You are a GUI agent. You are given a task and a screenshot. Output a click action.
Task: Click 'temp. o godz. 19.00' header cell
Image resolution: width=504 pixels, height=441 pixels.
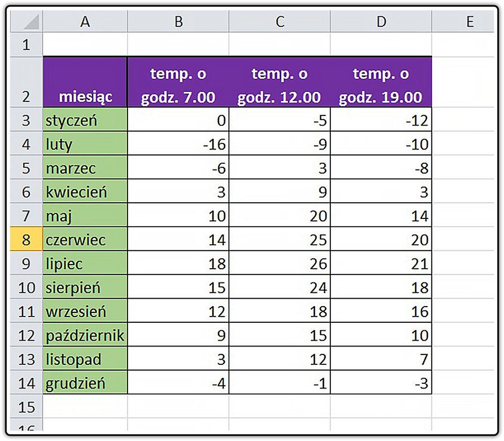pyautogui.click(x=381, y=82)
